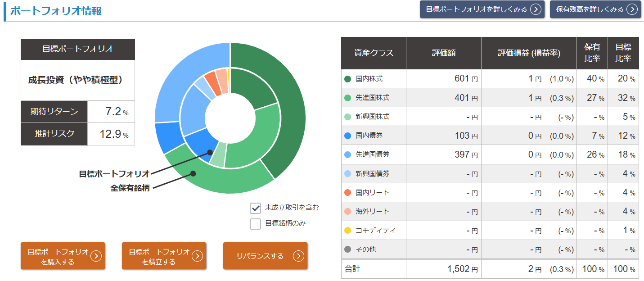Image resolution: width=644 pixels, height=281 pixels.
Task: Click the 新興国債券 row label
Action: [x=372, y=174]
